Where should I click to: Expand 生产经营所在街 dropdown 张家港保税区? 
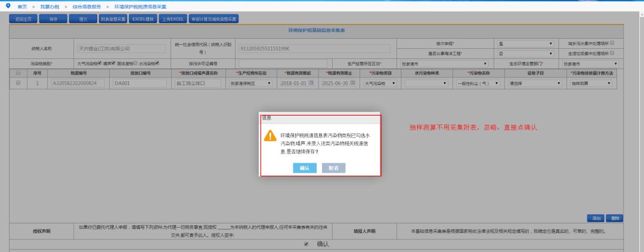coord(250,83)
